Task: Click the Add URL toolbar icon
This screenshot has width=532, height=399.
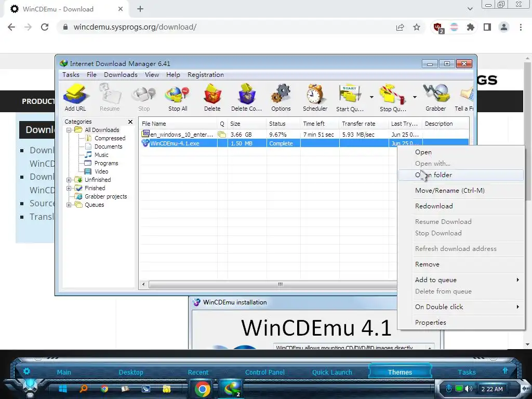Action: (75, 97)
